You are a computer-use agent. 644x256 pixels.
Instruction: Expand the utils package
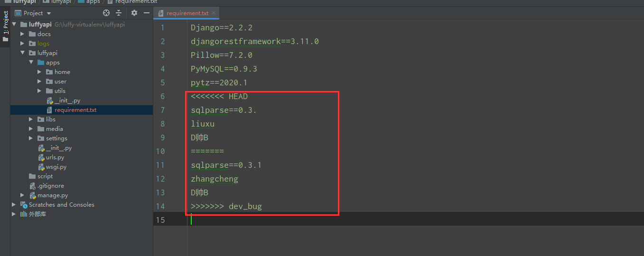click(39, 91)
